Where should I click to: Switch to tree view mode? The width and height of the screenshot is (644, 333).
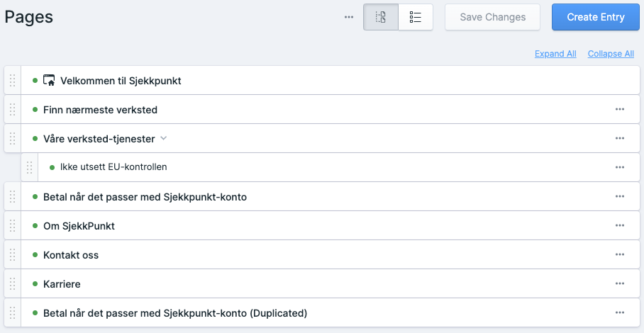pos(381,17)
